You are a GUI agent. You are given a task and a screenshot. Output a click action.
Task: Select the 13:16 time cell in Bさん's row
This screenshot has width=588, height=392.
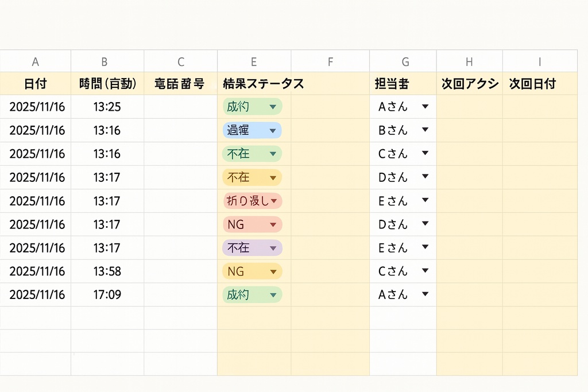point(107,130)
